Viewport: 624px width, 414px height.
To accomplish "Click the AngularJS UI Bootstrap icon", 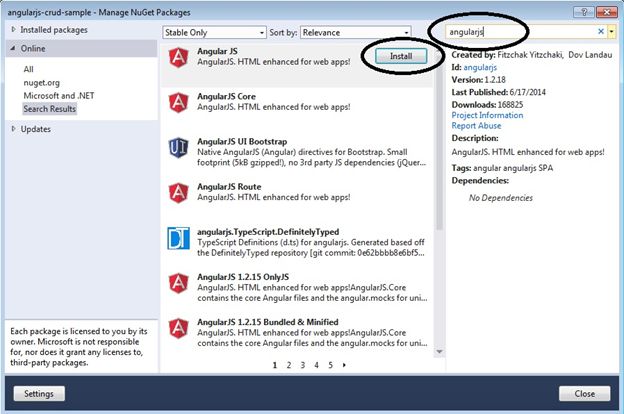I will tap(178, 148).
